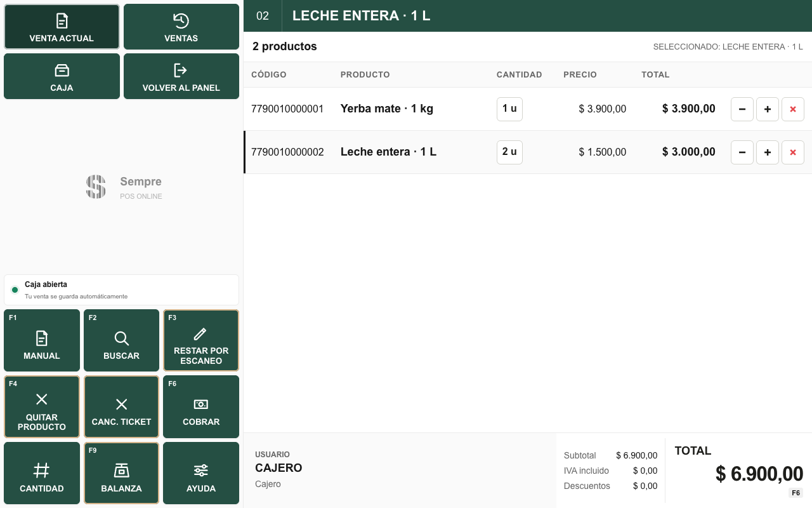The height and width of the screenshot is (508, 812).
Task: Click the CAJERO user name
Action: coord(278,468)
